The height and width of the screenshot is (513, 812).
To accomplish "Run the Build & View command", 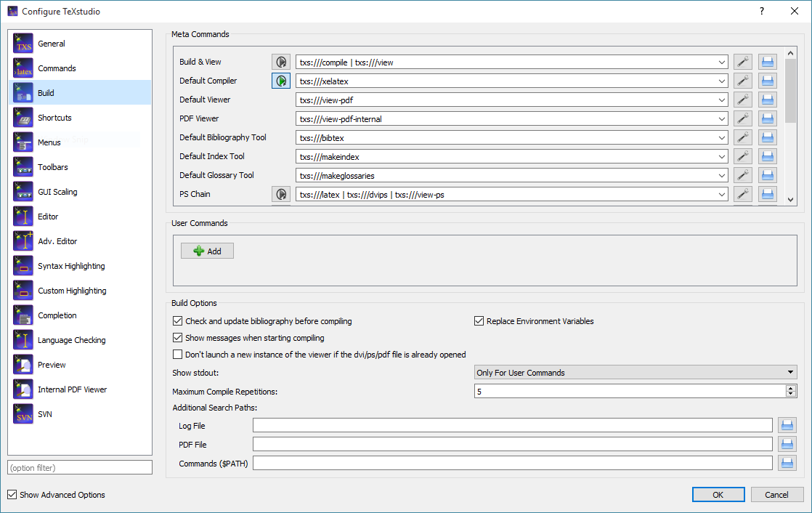I will point(281,62).
